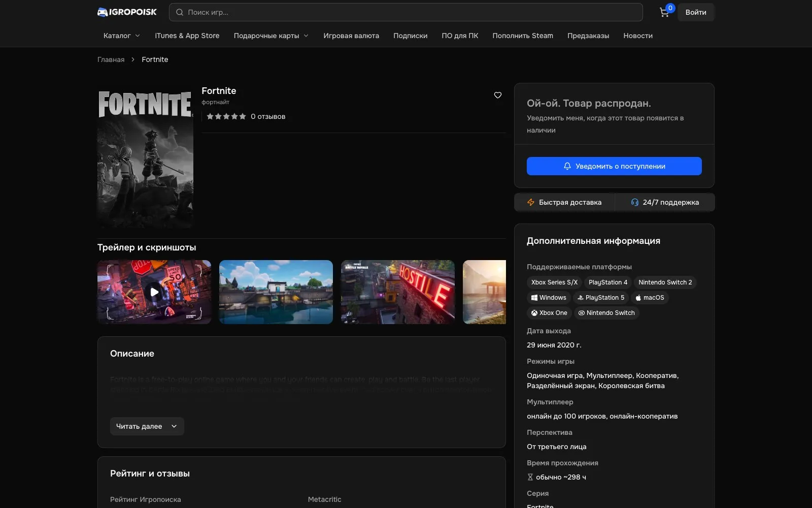Open the shopping cart icon
Image resolution: width=812 pixels, height=508 pixels.
(664, 13)
